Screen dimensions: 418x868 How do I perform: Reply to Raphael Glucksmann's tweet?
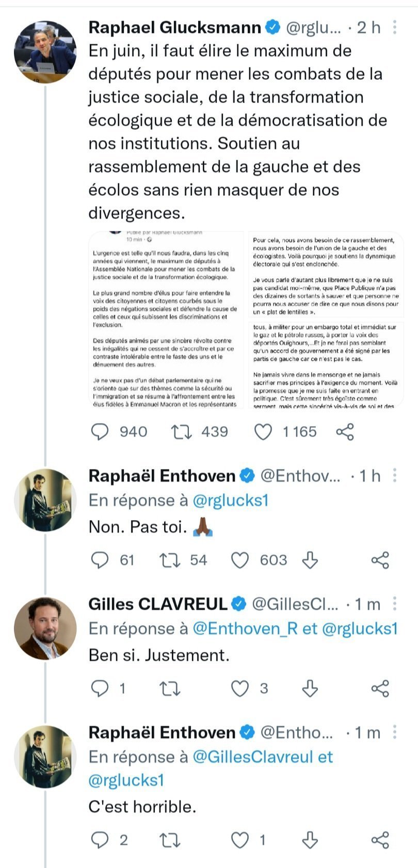100,432
